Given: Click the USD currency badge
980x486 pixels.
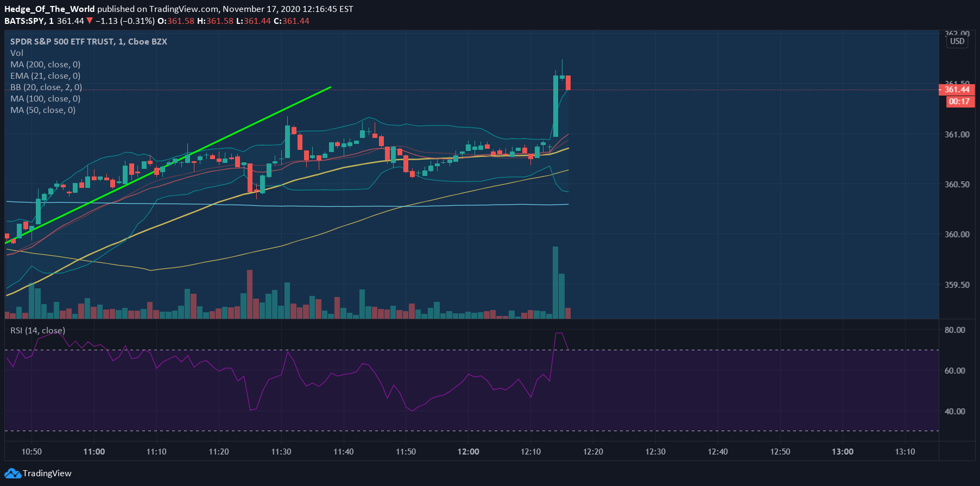Looking at the screenshot, I should click(957, 41).
